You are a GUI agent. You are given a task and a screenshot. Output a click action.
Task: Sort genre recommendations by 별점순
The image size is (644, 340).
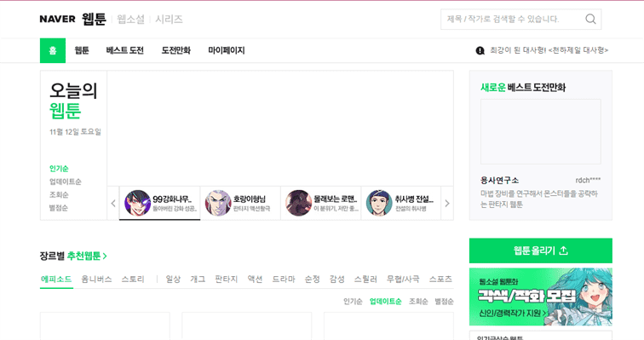pyautogui.click(x=444, y=302)
